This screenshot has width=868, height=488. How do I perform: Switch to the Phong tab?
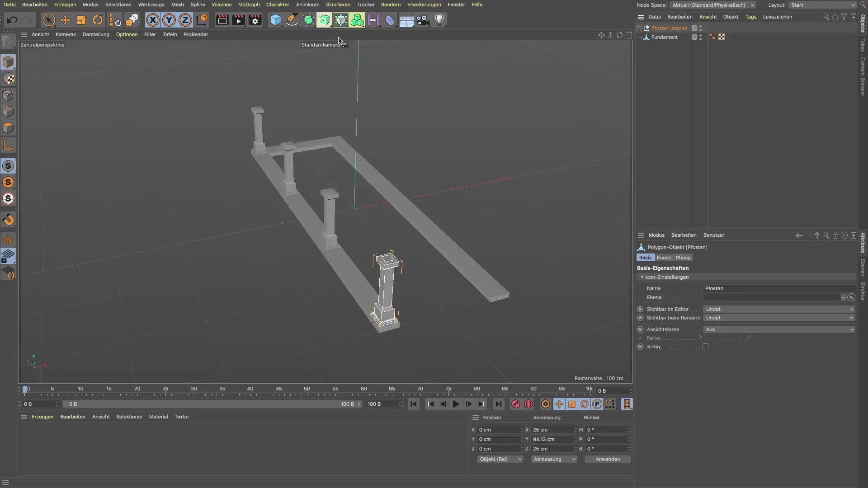683,258
